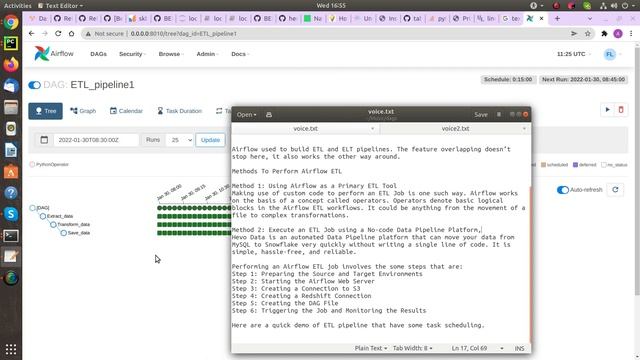Open DAGs in the Airflow navbar

[98, 54]
